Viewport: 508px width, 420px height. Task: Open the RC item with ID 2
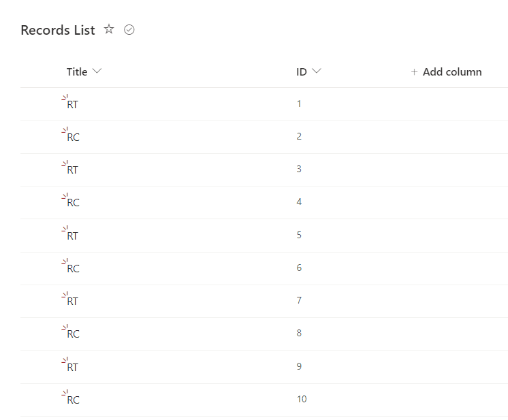pos(73,137)
